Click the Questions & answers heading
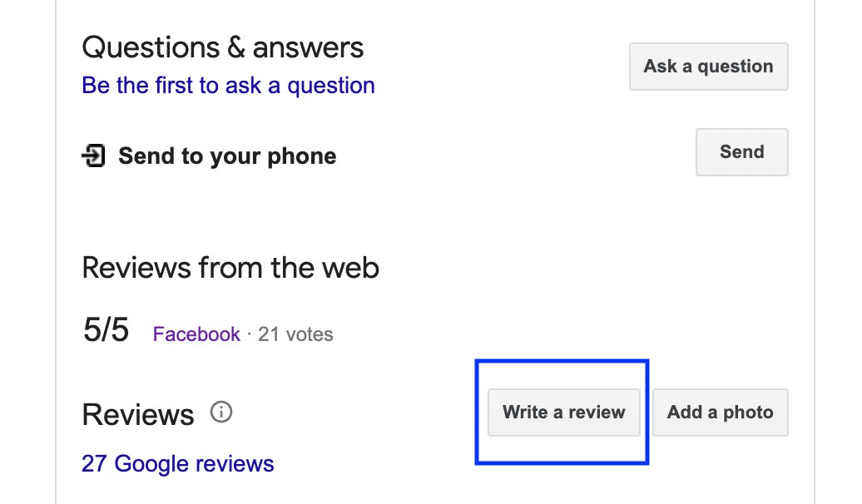This screenshot has width=862, height=504. coord(222,47)
